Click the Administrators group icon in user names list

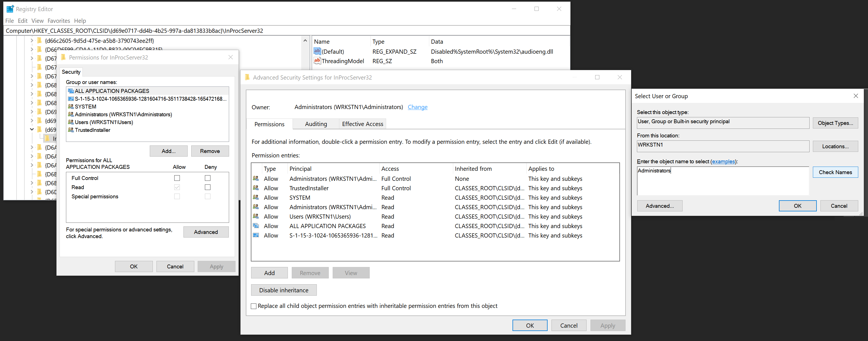[71, 114]
